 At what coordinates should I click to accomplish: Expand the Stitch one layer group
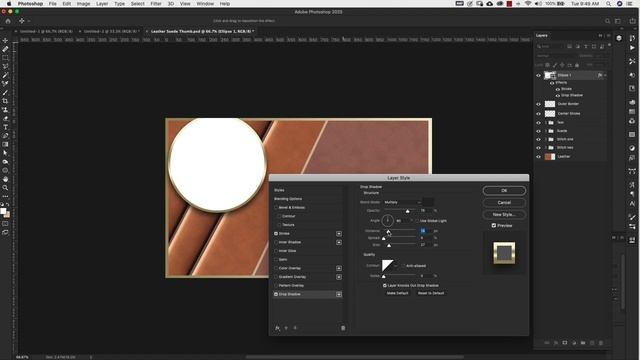(546, 139)
